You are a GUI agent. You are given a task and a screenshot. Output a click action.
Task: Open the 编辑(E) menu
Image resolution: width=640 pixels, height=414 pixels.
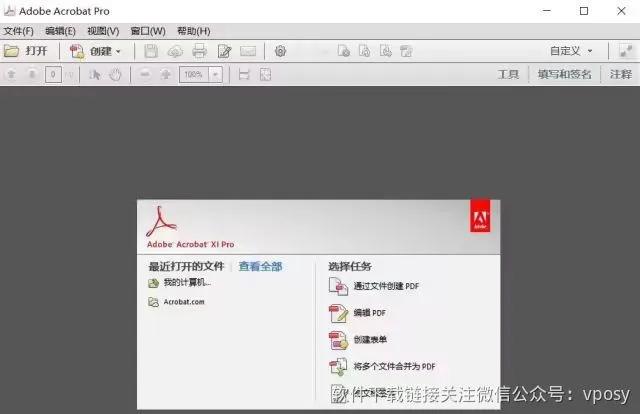point(60,31)
